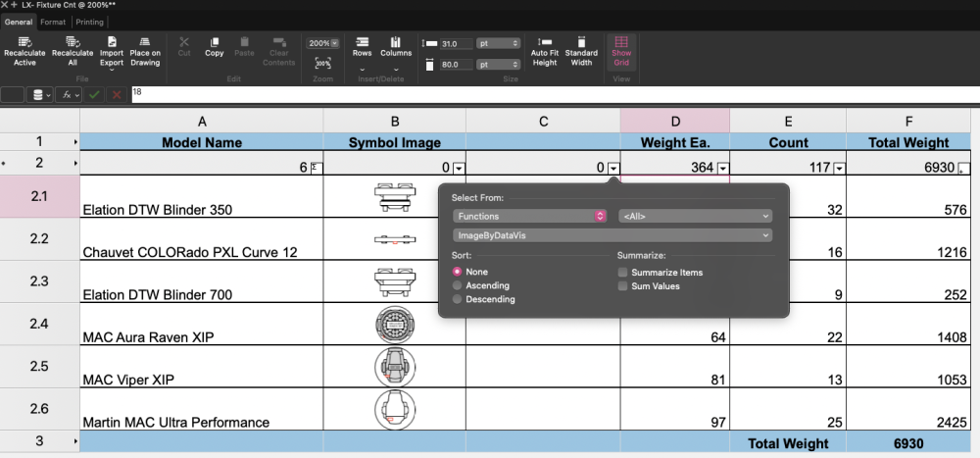The image size is (980, 458).
Task: Toggle the Show Grid view option
Action: 621,52
